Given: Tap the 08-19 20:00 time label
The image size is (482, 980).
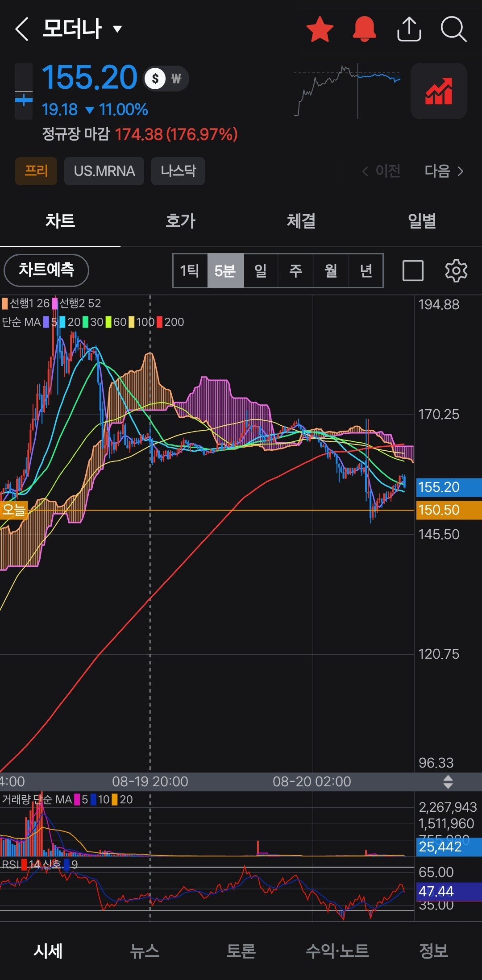Looking at the screenshot, I should click(150, 782).
